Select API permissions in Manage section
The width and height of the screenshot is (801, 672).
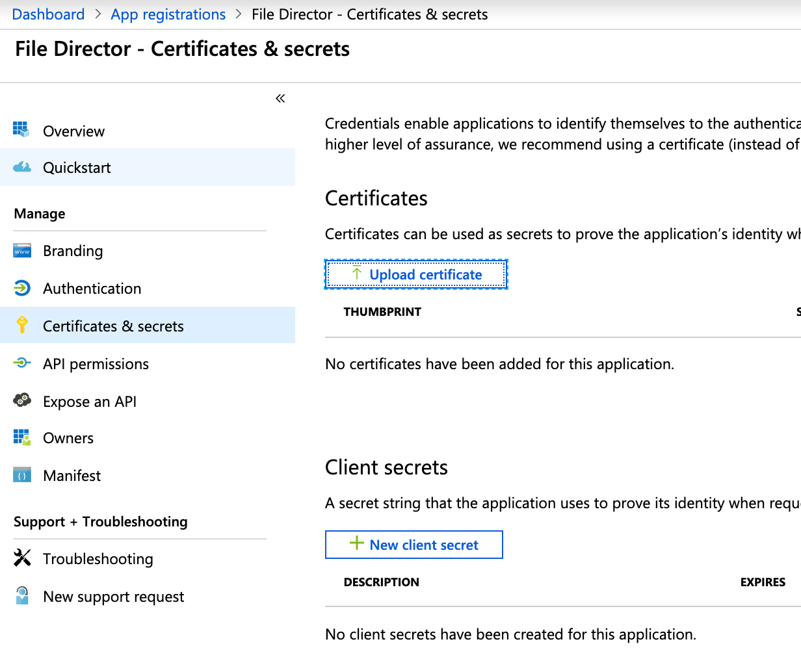pos(96,364)
